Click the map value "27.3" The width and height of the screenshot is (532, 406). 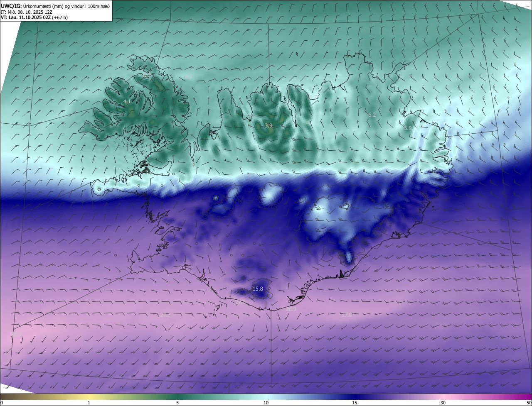[165, 315]
